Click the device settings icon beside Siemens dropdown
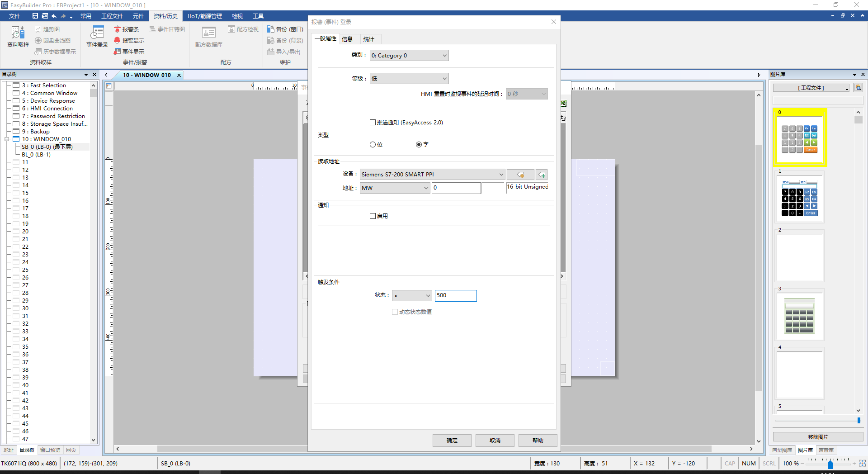 [520, 175]
